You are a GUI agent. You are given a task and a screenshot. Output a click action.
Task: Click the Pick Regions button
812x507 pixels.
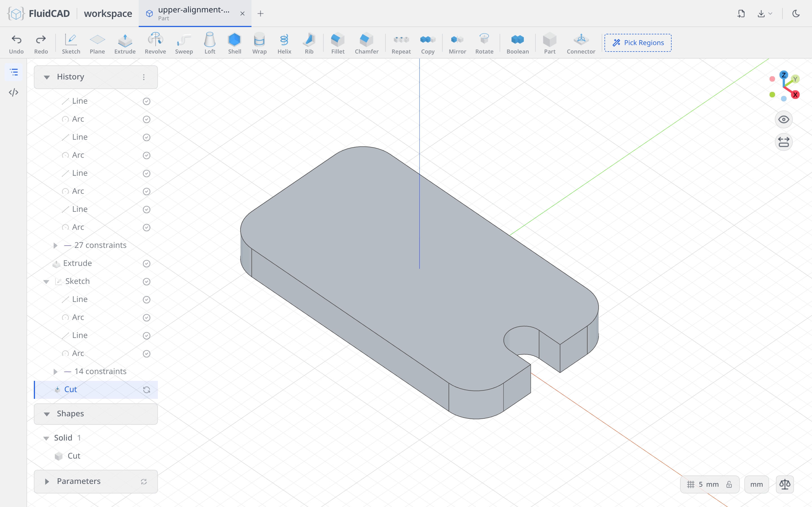(638, 43)
